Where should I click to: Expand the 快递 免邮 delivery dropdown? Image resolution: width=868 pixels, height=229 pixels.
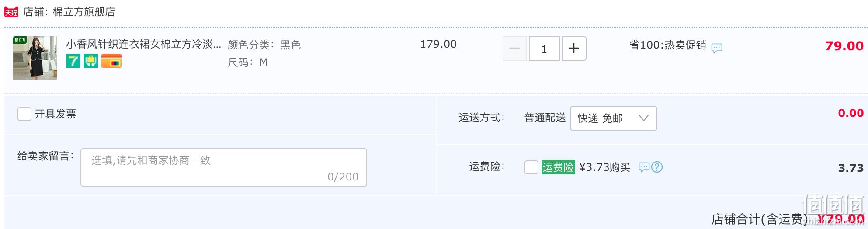pos(613,118)
